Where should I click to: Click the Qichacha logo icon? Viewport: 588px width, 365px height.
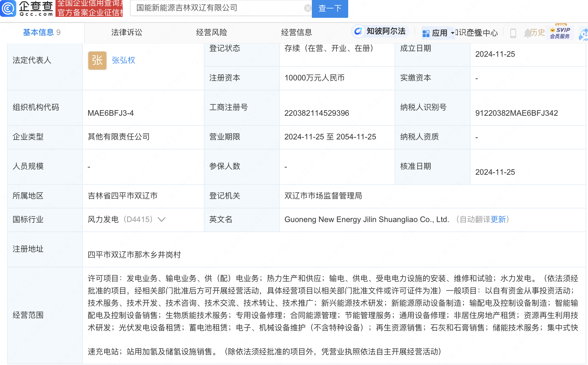click(8, 8)
